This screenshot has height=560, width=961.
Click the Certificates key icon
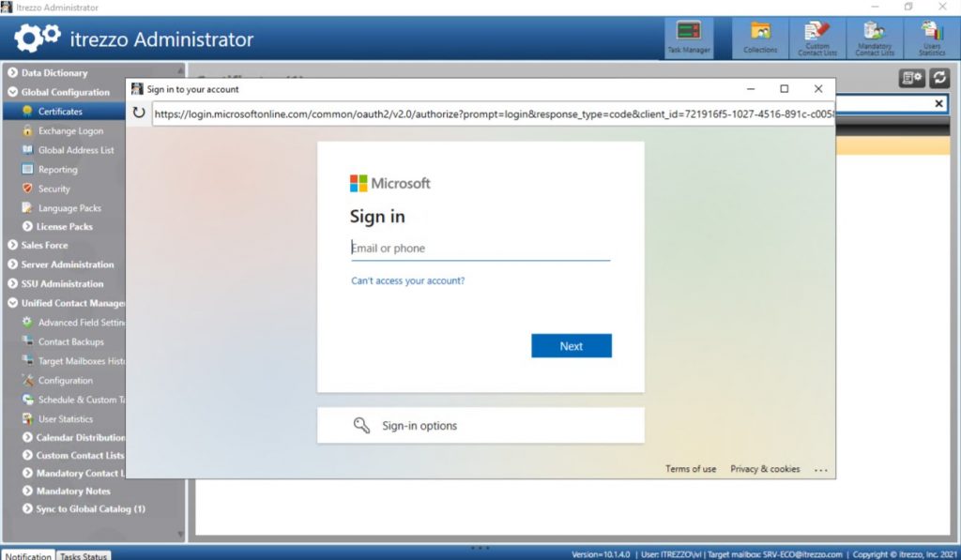click(27, 111)
